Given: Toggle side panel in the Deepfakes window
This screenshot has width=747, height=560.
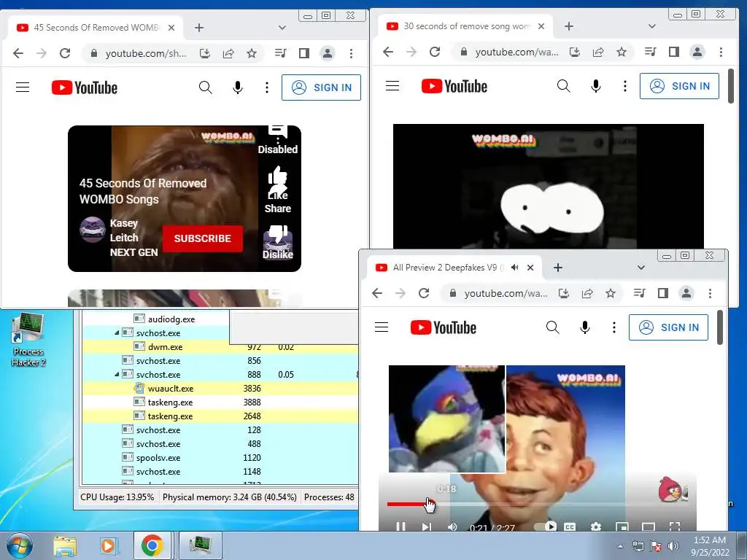Looking at the screenshot, I should (662, 293).
